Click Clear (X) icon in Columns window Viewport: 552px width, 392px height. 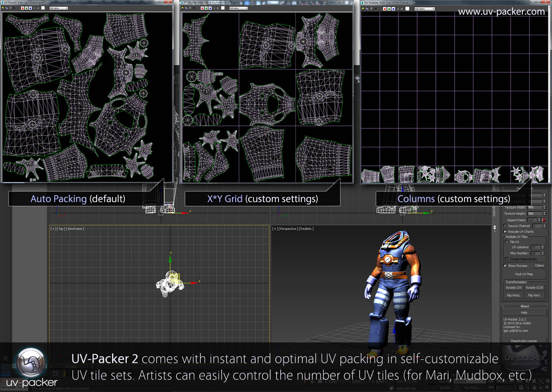(x=375, y=9)
